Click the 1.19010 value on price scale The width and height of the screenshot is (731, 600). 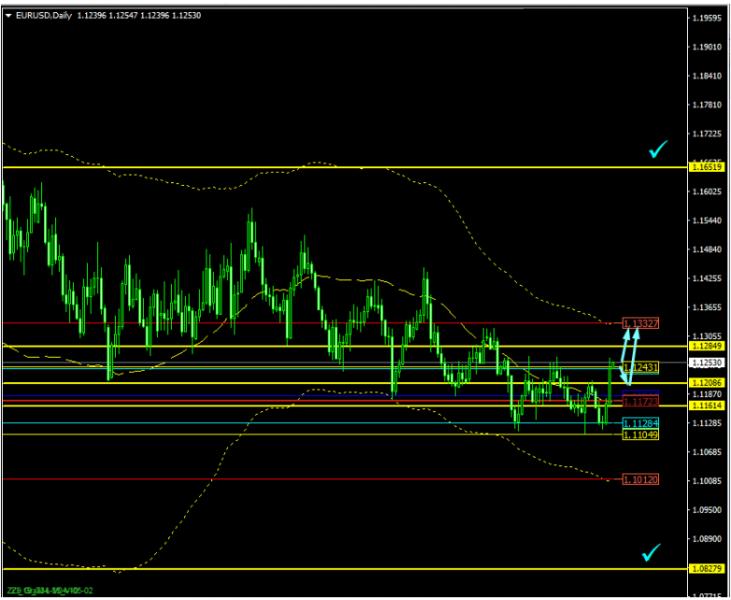coord(707,47)
